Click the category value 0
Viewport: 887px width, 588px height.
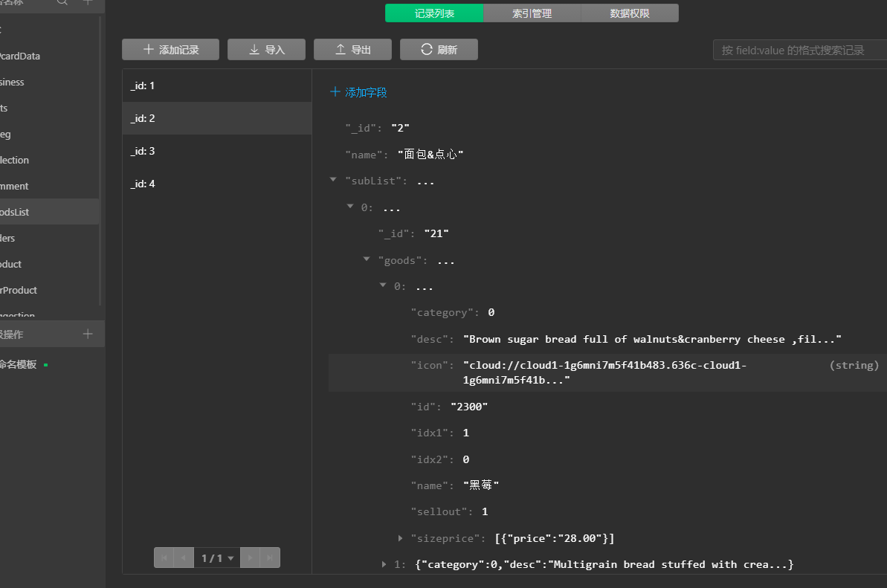tap(491, 312)
